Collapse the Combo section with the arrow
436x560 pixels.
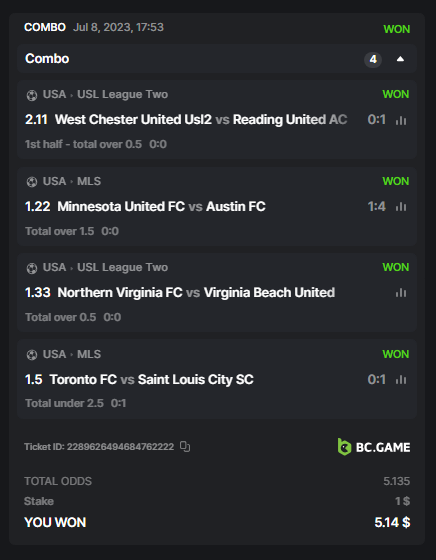point(400,59)
